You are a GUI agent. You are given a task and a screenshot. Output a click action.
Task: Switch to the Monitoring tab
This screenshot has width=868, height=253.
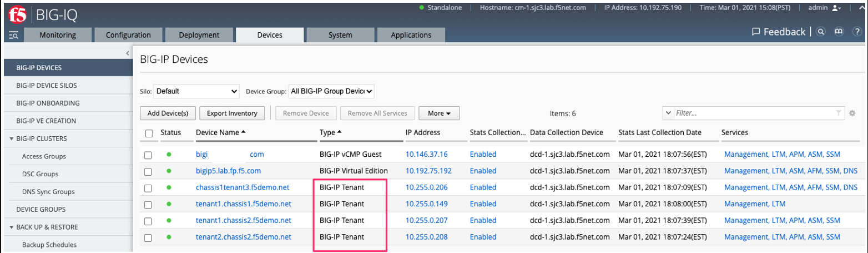point(57,35)
